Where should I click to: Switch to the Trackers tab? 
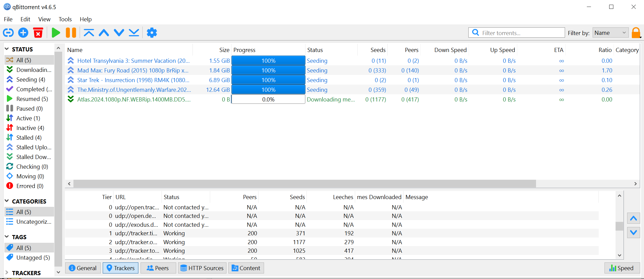tap(120, 268)
